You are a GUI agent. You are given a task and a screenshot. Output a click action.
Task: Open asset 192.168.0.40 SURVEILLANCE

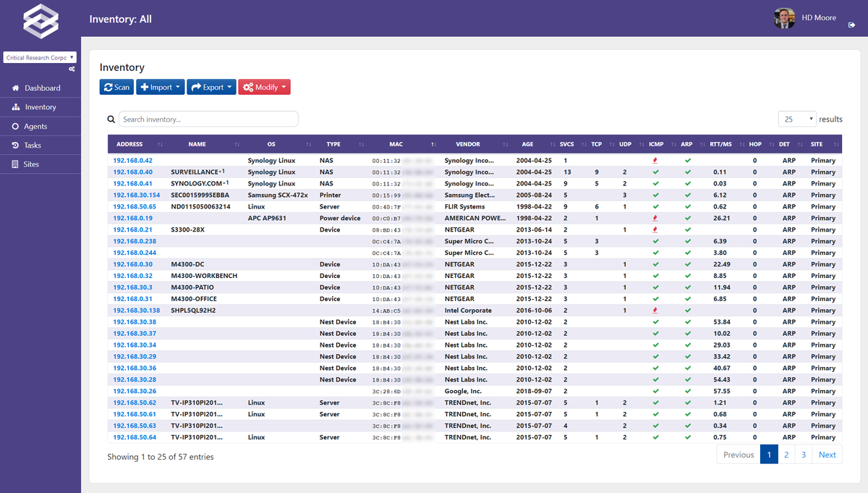[x=133, y=172]
